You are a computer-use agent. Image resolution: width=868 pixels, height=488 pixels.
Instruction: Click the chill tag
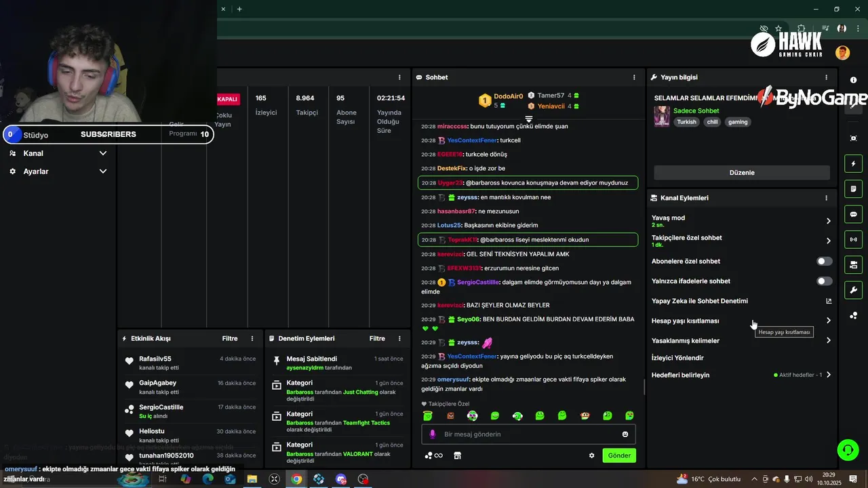(712, 122)
